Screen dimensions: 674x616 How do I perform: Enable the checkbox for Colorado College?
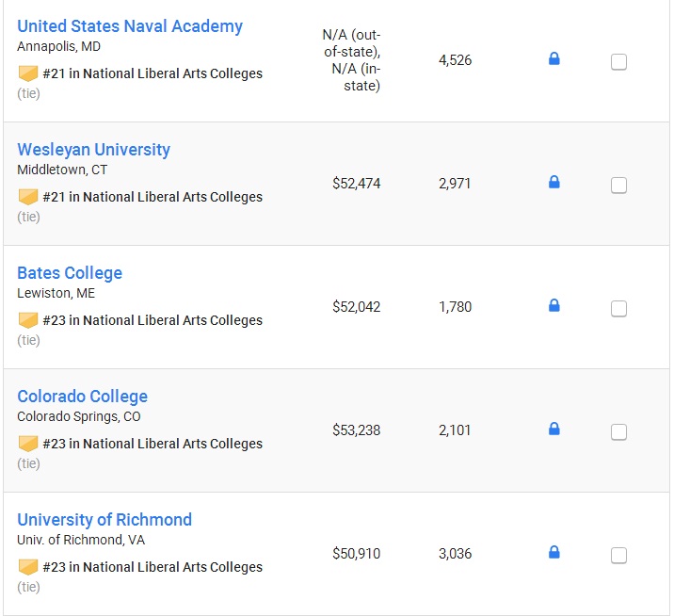(x=618, y=432)
